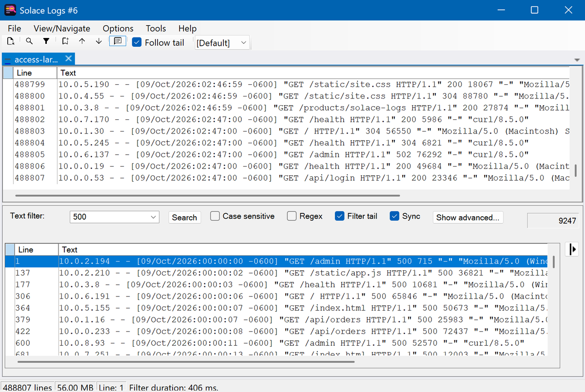Click the magnifier search toolbar icon
Screen dimensions: 585x392
click(29, 41)
